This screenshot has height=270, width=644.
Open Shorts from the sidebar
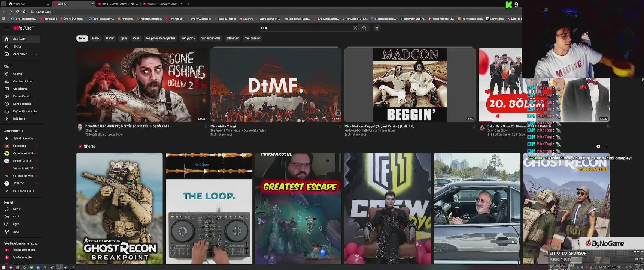[21, 46]
